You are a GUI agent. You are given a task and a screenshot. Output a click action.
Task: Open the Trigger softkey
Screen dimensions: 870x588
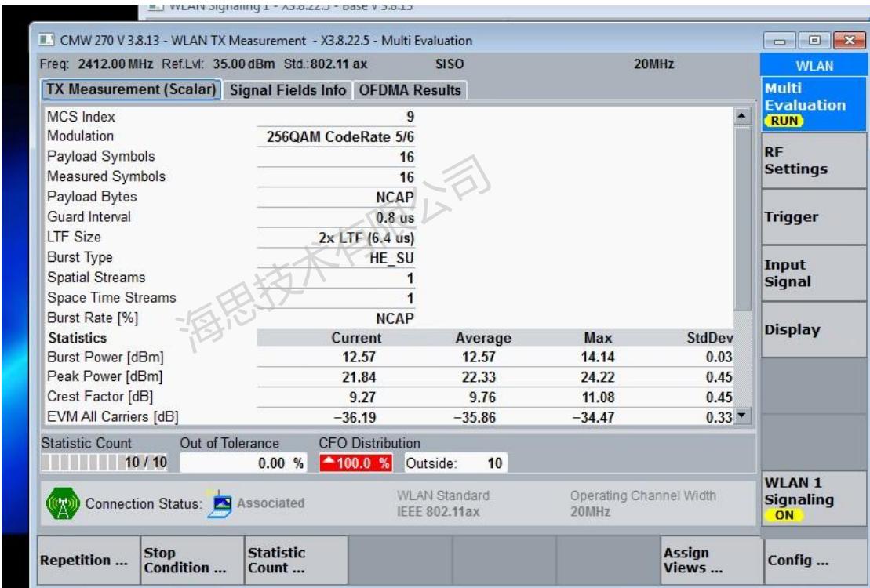[814, 217]
